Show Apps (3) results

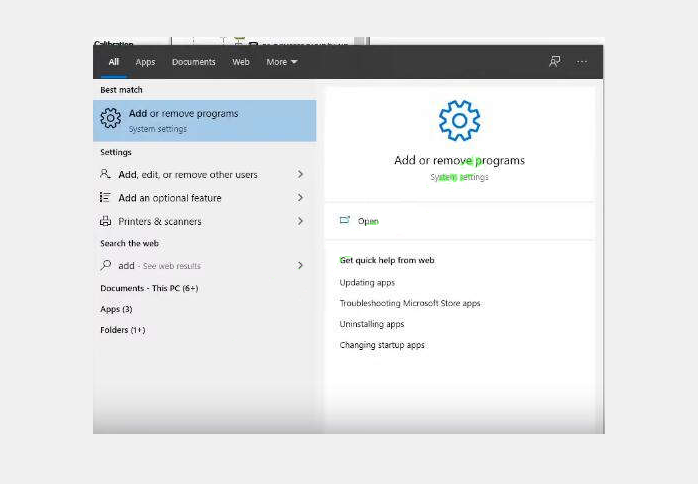(116, 309)
